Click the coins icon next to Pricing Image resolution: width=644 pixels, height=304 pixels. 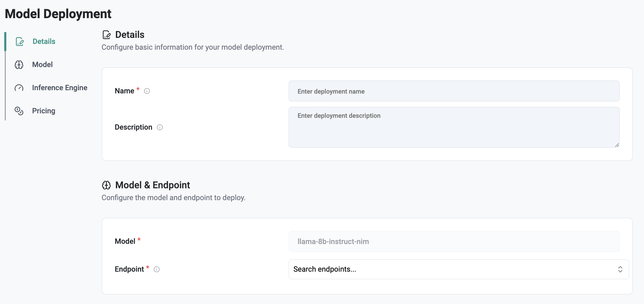[x=19, y=111]
